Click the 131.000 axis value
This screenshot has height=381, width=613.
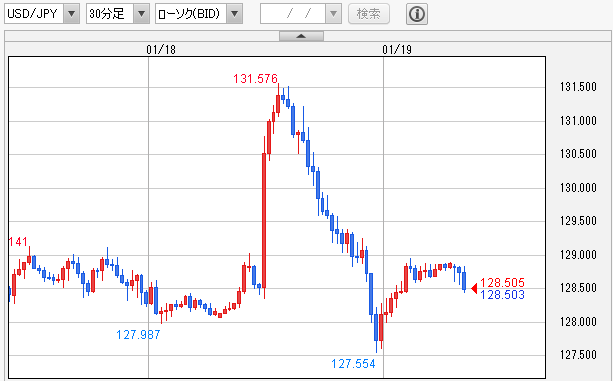(x=578, y=121)
